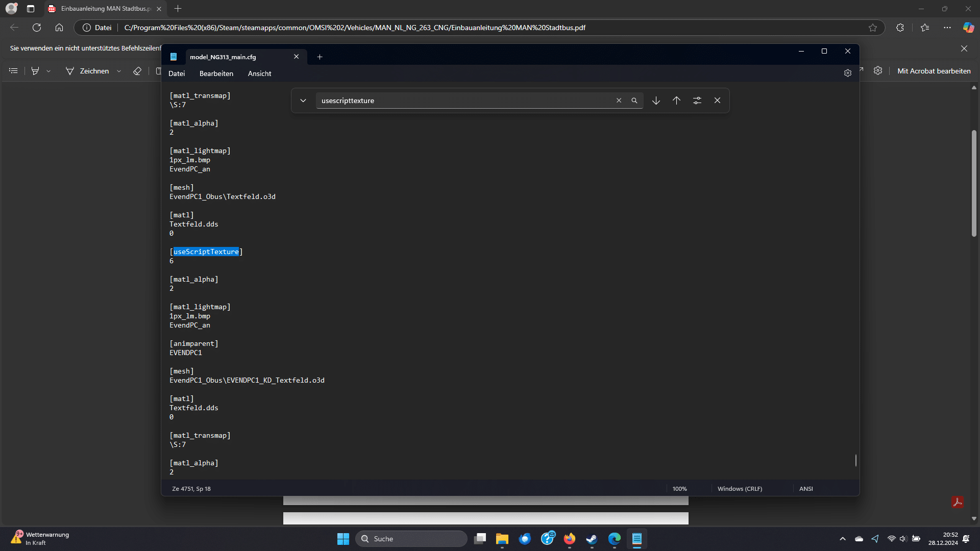The height and width of the screenshot is (551, 980).
Task: Expand the replace field chevron
Action: tap(303, 101)
